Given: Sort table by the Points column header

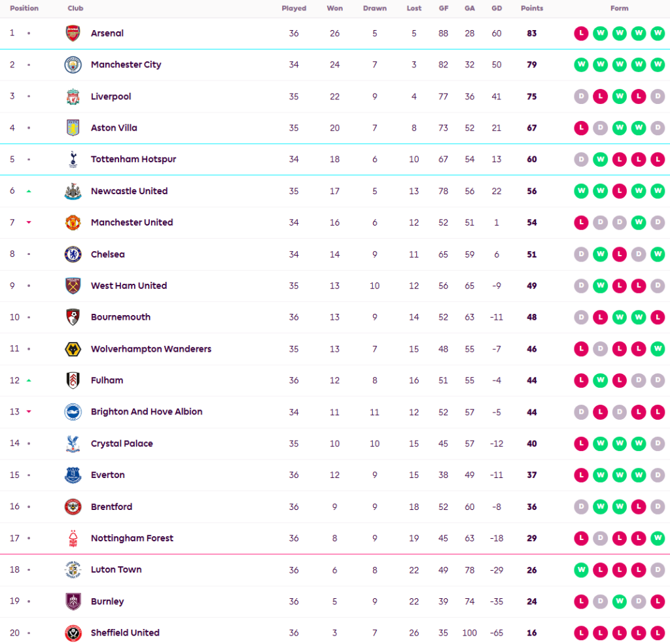Looking at the screenshot, I should tap(531, 8).
